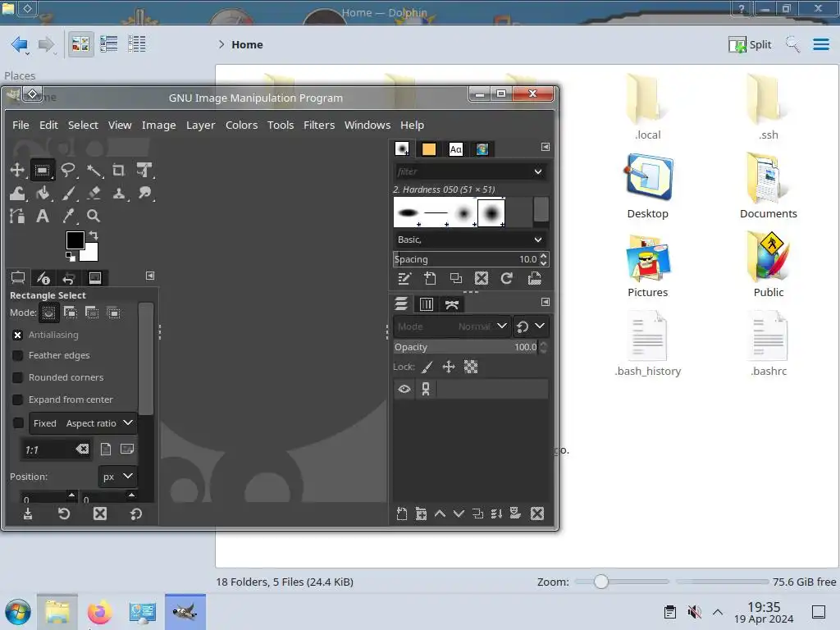This screenshot has width=840, height=630.
Task: Choose Add to selection mode
Action: pyautogui.click(x=71, y=313)
